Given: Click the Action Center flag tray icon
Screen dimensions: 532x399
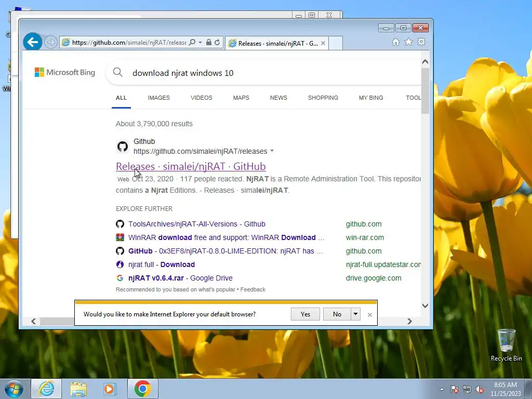Looking at the screenshot, I should coord(455,389).
